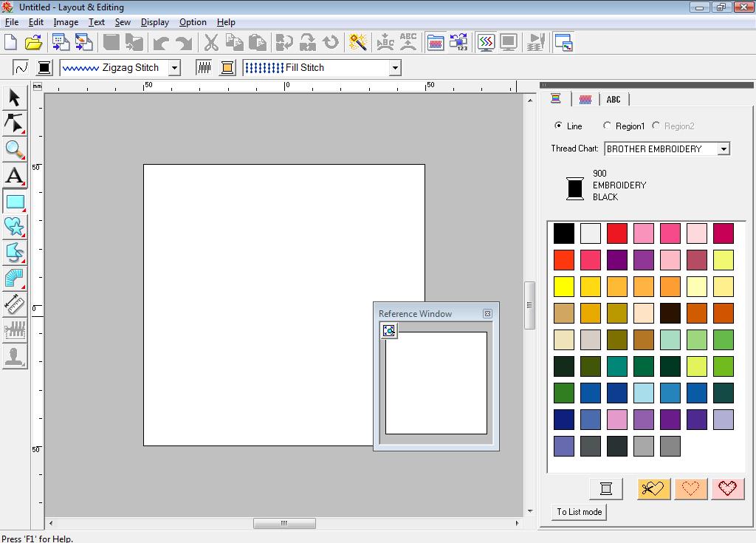
Task: Click zoom-fit icon in Reference Window
Action: tap(388, 331)
